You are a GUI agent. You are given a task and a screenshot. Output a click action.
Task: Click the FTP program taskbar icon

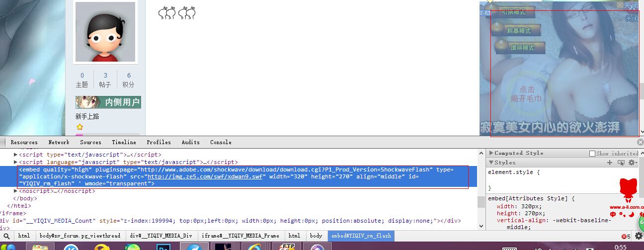pos(286,247)
